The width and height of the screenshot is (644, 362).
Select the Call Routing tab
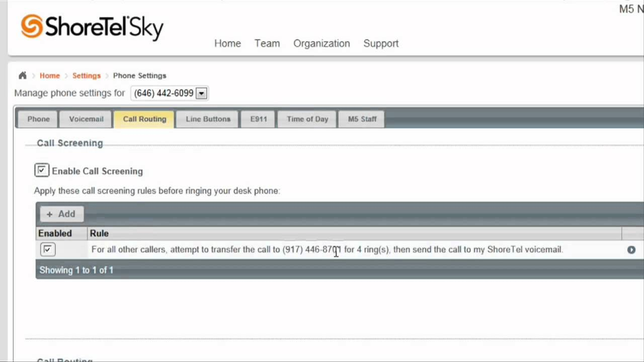click(x=144, y=119)
